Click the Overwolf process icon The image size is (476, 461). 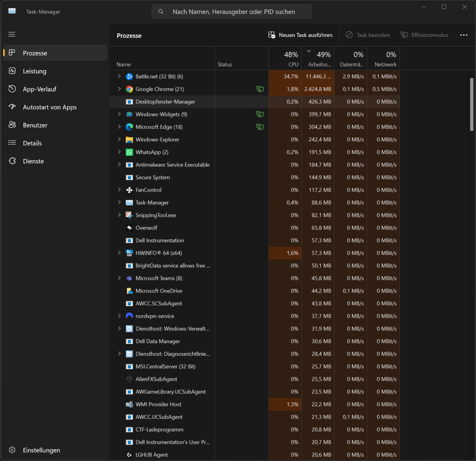point(129,228)
